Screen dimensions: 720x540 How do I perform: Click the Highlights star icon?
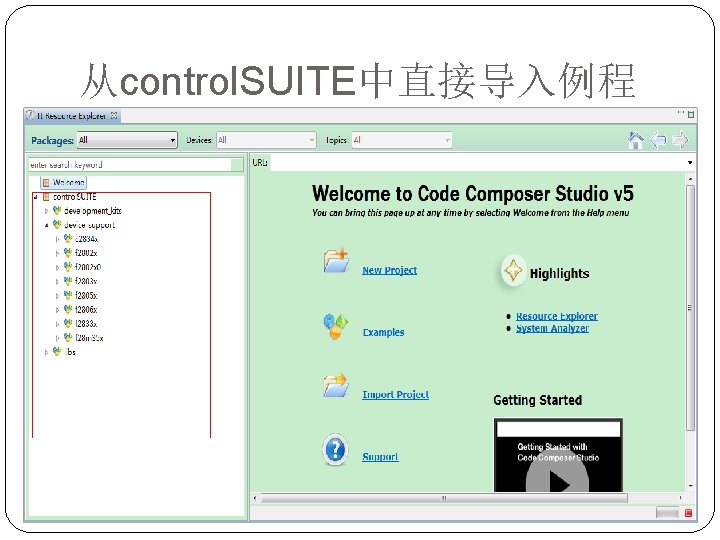pyautogui.click(x=513, y=270)
